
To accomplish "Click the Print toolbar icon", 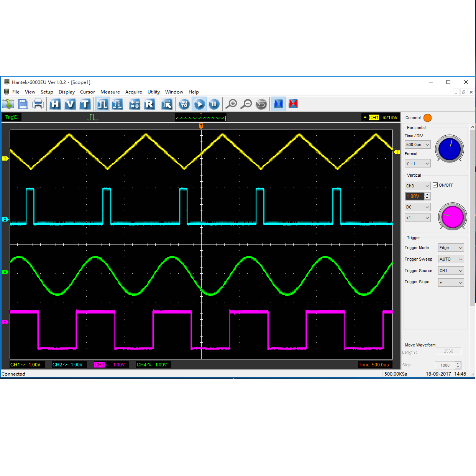I will pyautogui.click(x=38, y=104).
